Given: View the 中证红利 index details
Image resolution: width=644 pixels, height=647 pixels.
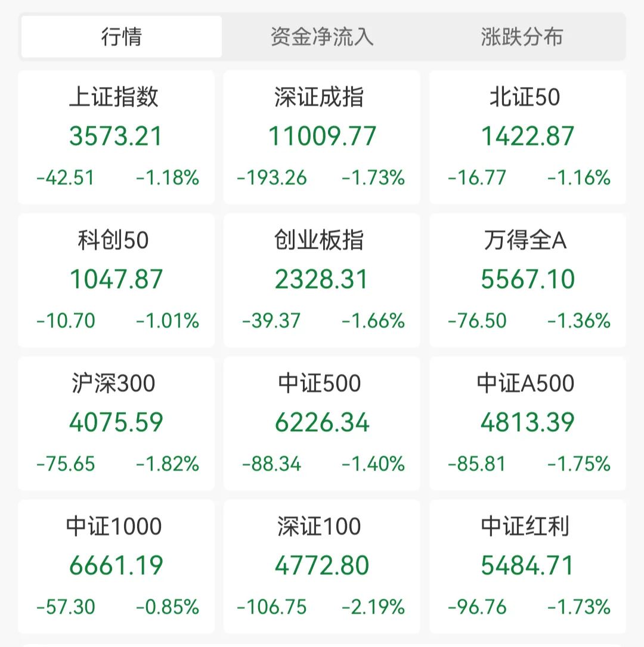Looking at the screenshot, I should (528, 566).
